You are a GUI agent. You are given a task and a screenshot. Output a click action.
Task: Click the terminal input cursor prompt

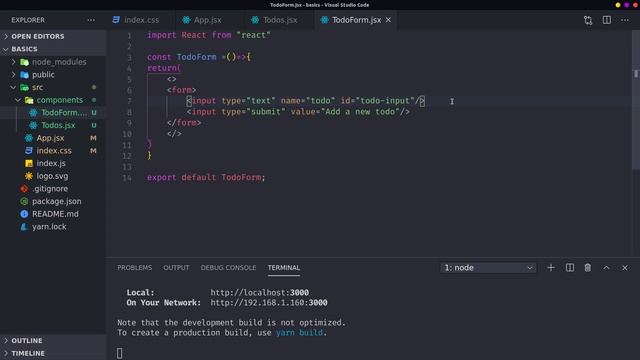(x=120, y=353)
